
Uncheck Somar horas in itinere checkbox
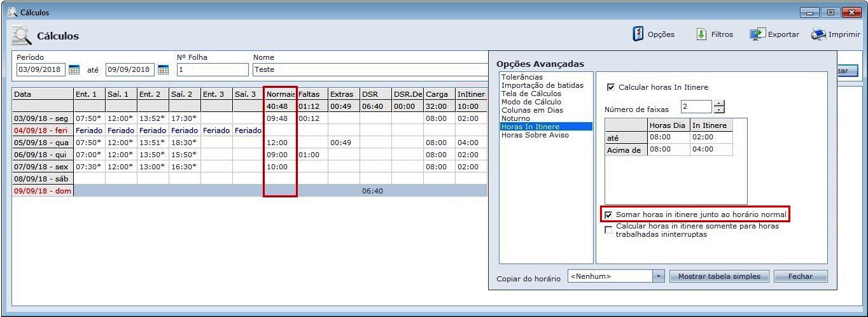tap(608, 215)
